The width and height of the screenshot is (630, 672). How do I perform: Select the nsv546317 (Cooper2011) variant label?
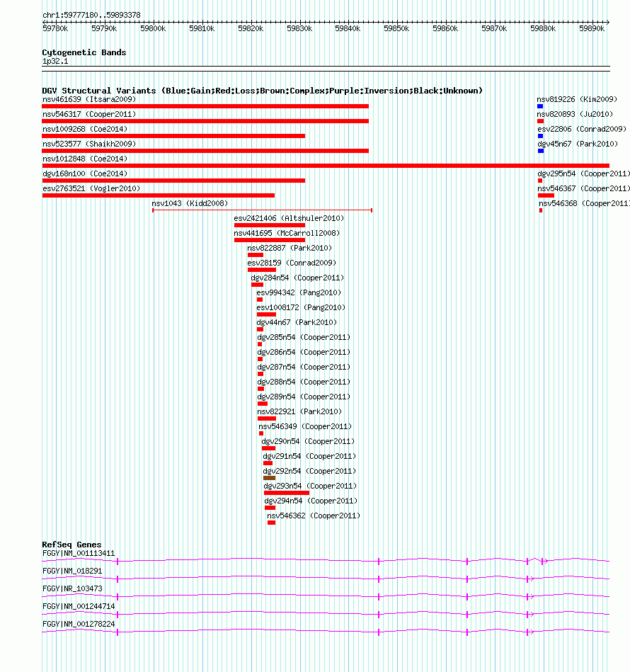(89, 115)
